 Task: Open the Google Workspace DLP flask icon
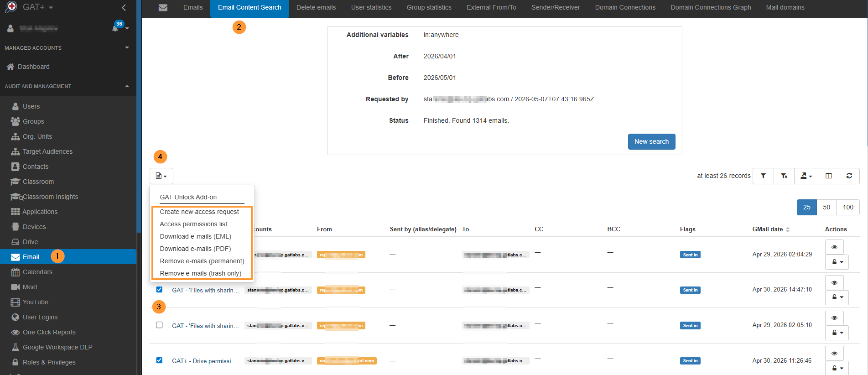pyautogui.click(x=16, y=347)
